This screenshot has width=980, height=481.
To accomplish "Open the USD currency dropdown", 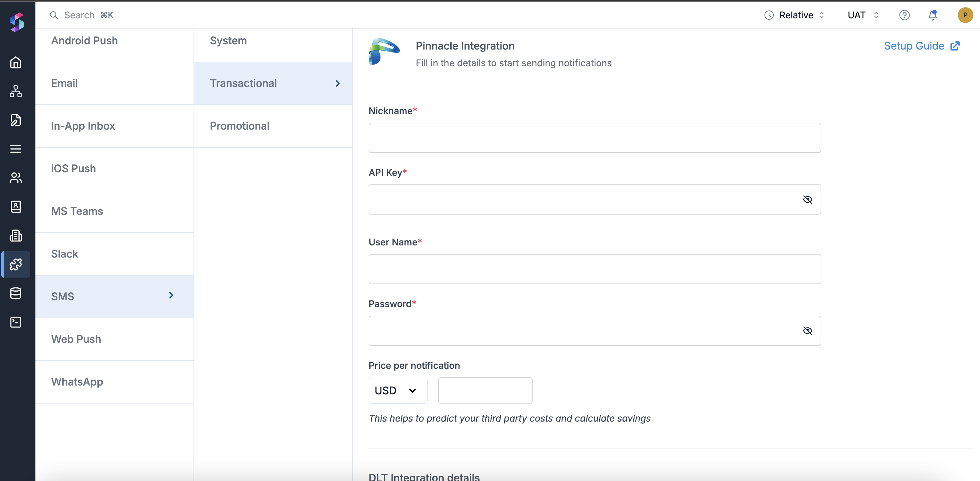I will (398, 390).
